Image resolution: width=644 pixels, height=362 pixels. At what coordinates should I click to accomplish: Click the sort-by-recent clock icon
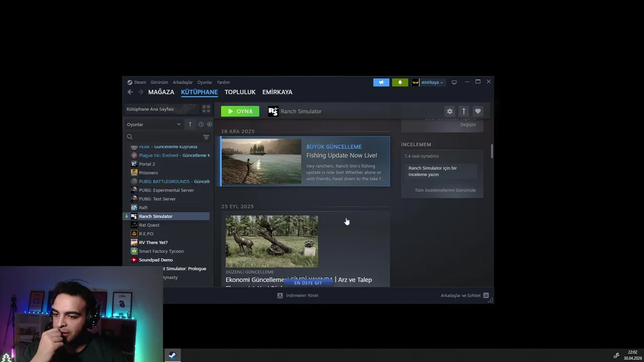[x=201, y=124]
